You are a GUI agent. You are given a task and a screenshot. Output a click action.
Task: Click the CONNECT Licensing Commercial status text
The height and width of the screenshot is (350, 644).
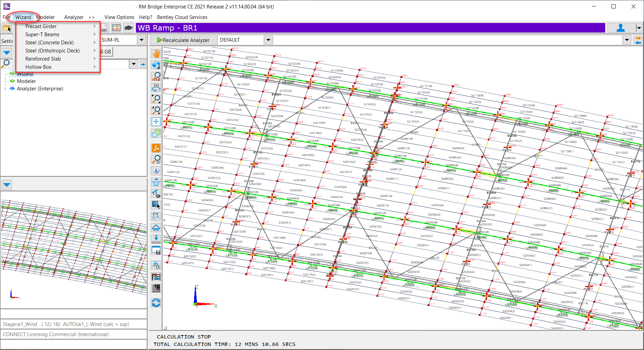pos(56,334)
